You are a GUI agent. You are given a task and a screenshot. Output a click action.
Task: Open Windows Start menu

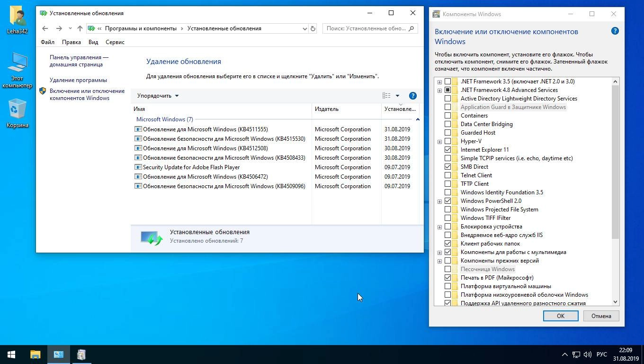tap(11, 355)
